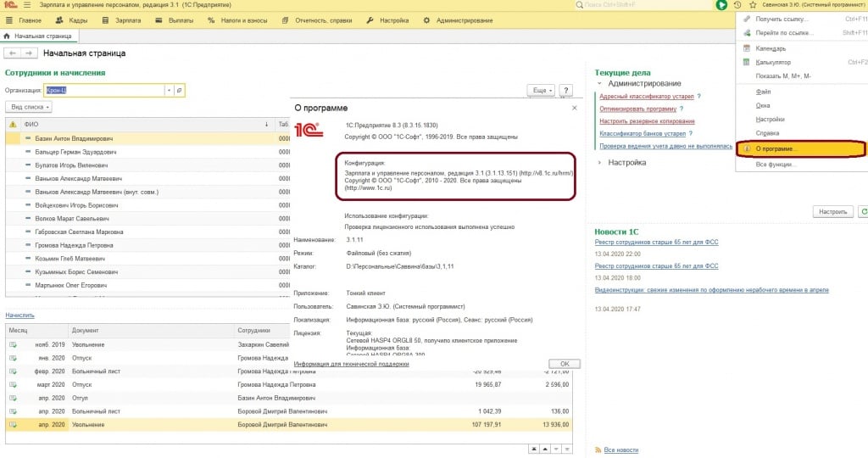
Task: Click the open icon beside Организация field
Action: pos(180,90)
